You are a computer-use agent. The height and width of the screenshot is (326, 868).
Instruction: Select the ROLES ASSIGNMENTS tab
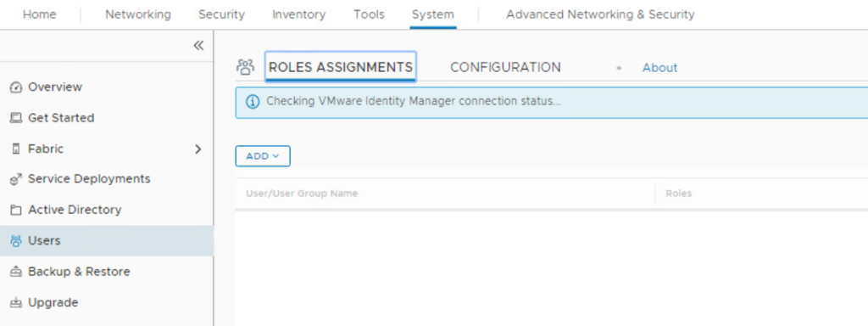(x=341, y=67)
